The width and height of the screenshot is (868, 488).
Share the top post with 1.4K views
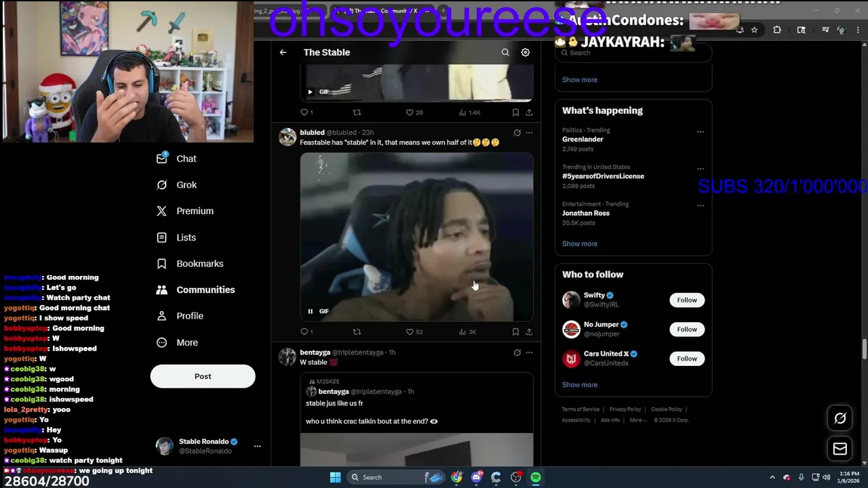529,113
